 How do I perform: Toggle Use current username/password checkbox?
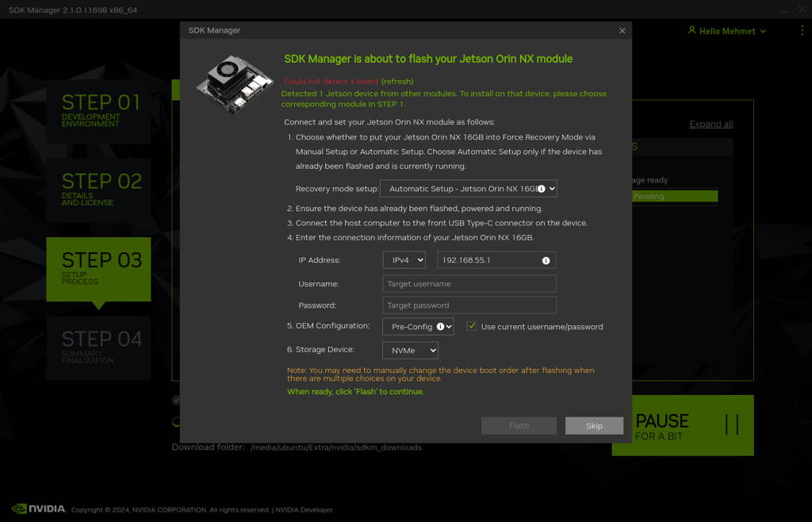(471, 326)
